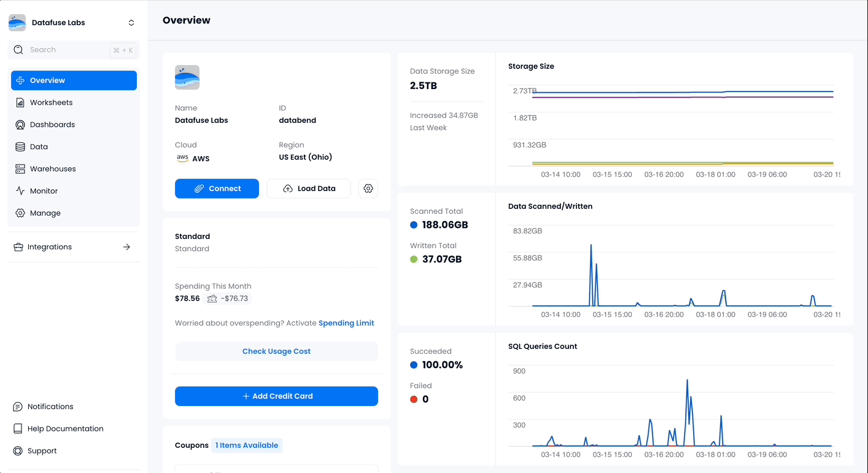Open Worksheets from the sidebar
Image resolution: width=868 pixels, height=473 pixels.
click(x=74, y=103)
